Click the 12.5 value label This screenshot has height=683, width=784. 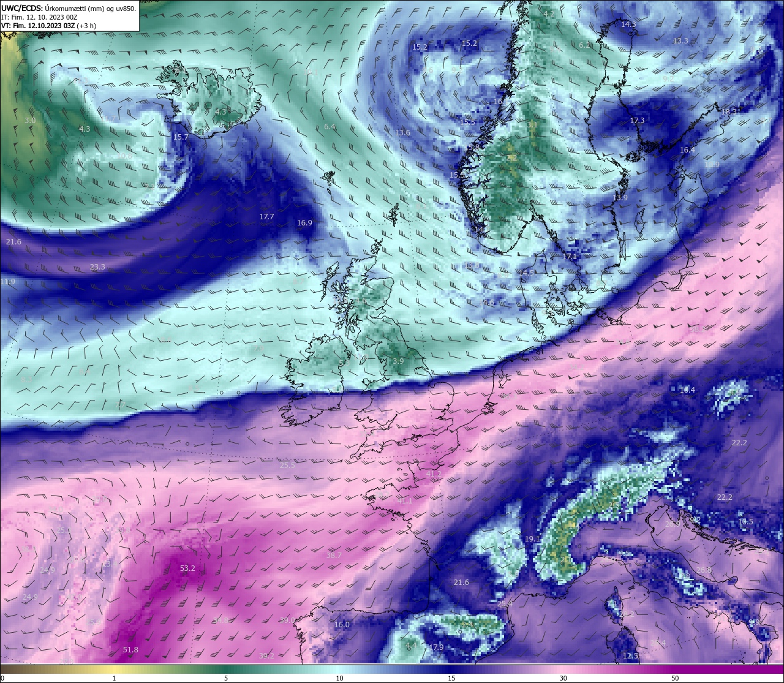point(630,656)
